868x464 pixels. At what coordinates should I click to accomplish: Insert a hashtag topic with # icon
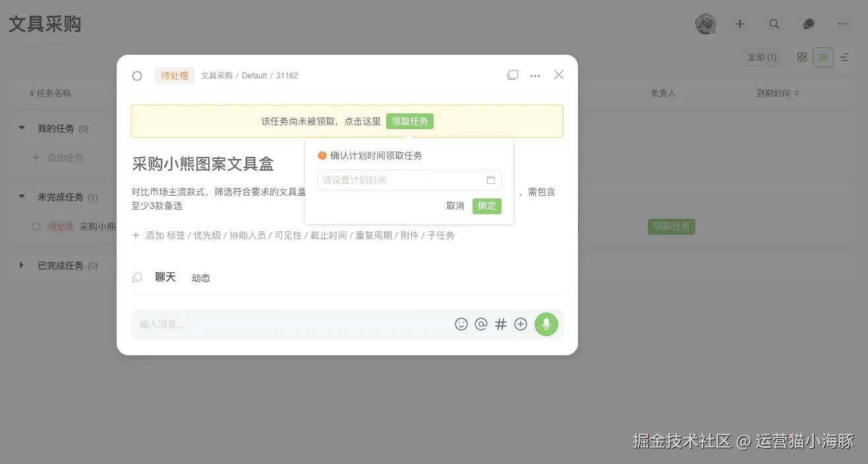click(x=501, y=324)
